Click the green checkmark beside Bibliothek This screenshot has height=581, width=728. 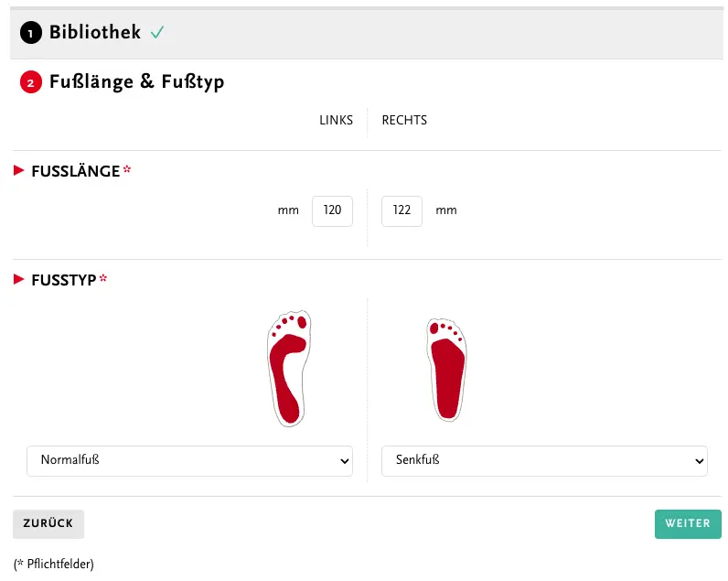tap(157, 33)
